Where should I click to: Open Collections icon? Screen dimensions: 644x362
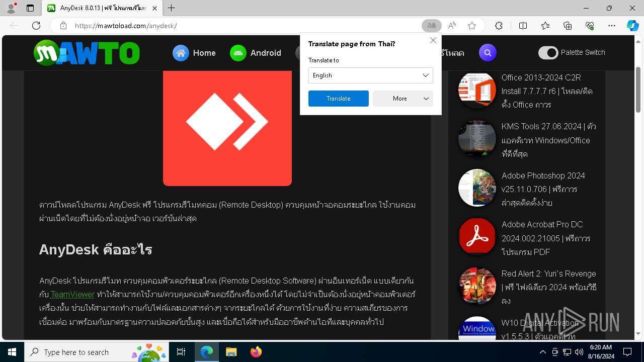[x=568, y=26]
